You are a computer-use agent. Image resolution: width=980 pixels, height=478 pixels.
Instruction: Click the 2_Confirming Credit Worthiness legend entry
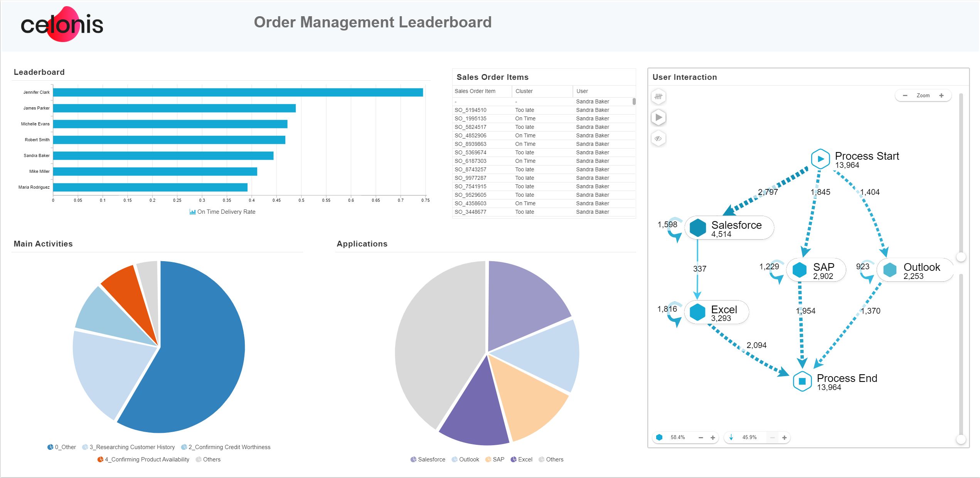point(226,447)
